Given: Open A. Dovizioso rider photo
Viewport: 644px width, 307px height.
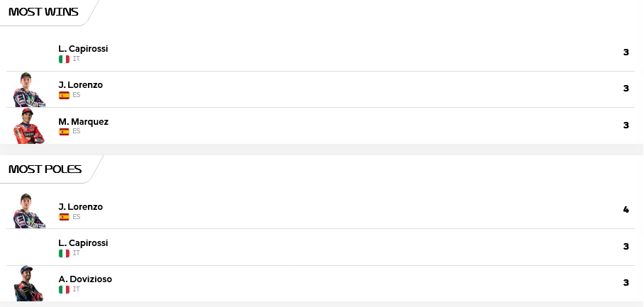Looking at the screenshot, I should [29, 284].
